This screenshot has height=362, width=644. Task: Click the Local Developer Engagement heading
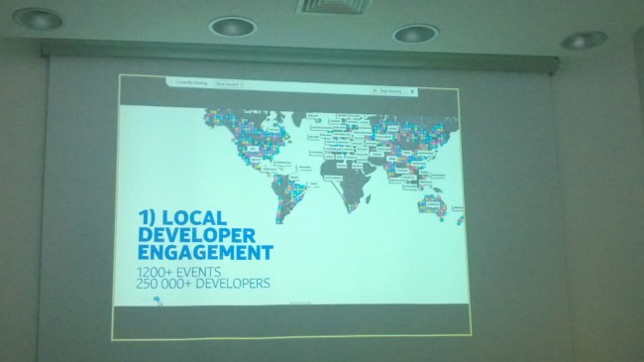(x=204, y=235)
